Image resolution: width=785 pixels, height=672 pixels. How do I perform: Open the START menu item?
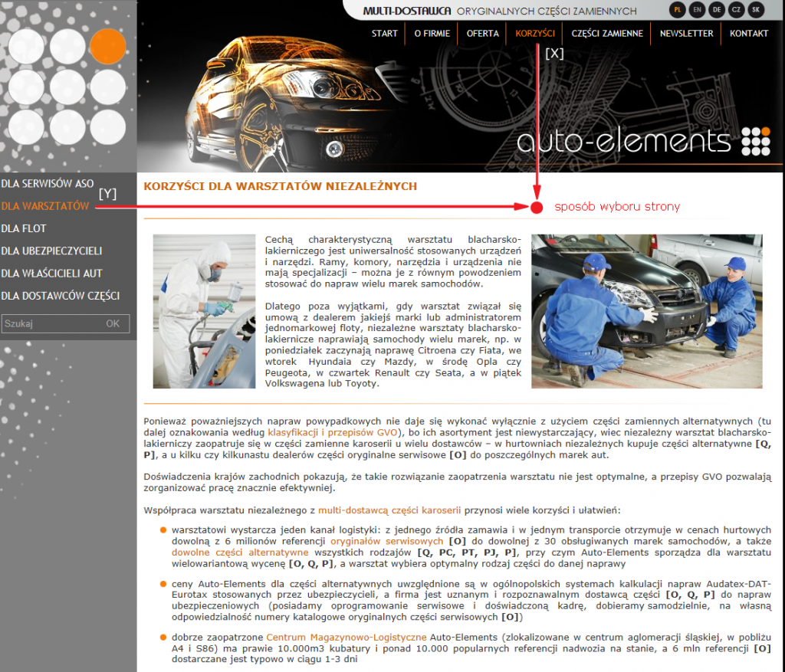[384, 34]
